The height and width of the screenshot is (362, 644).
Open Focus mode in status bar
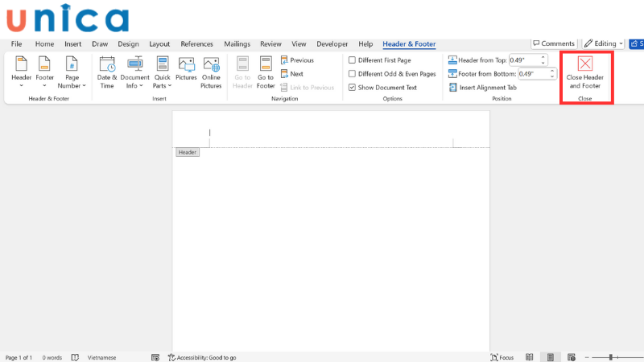click(502, 357)
